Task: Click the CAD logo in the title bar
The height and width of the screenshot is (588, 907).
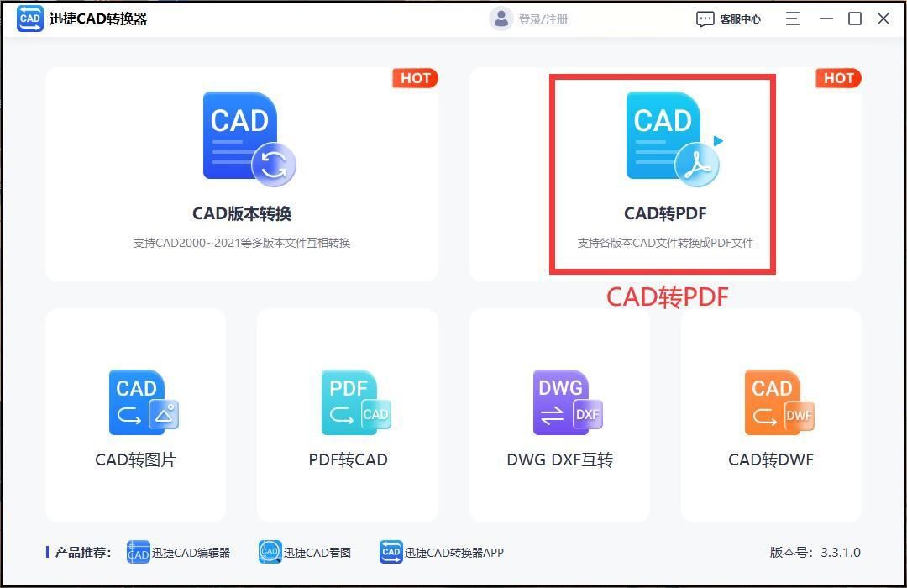Action: click(x=28, y=18)
